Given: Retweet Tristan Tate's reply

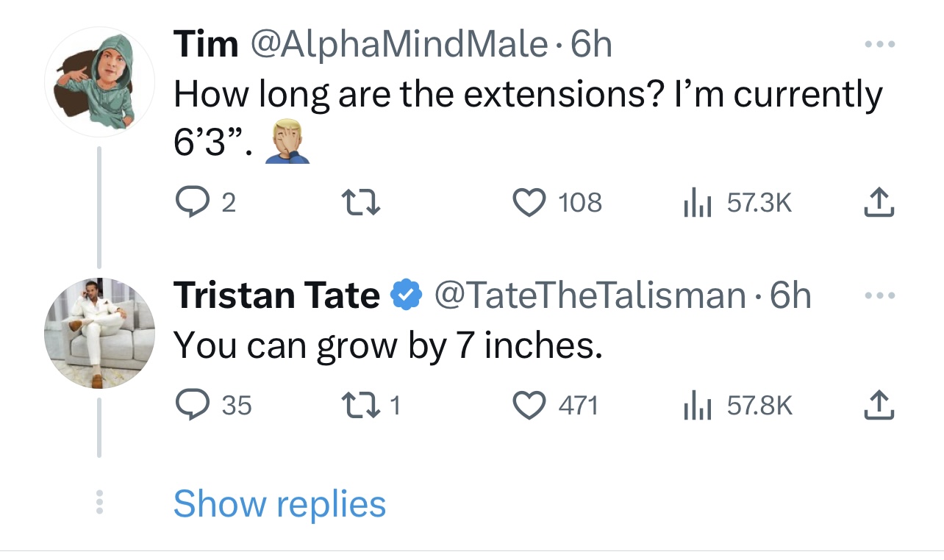Looking at the screenshot, I should click(362, 405).
